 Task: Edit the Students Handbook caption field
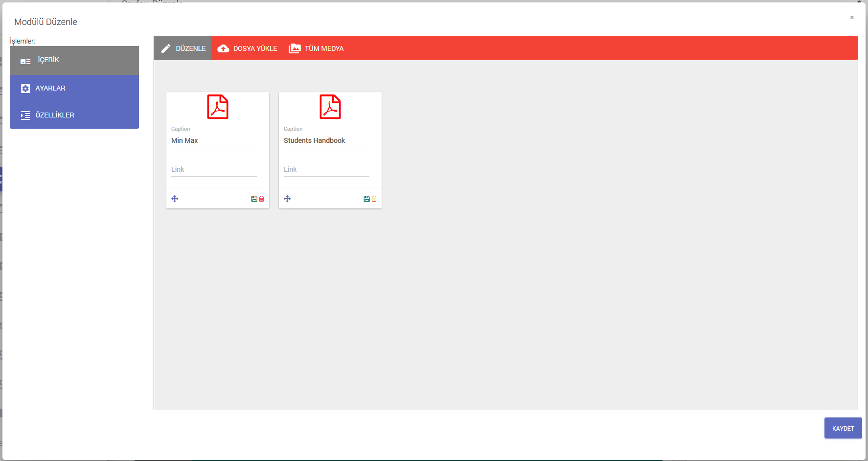tap(326, 140)
